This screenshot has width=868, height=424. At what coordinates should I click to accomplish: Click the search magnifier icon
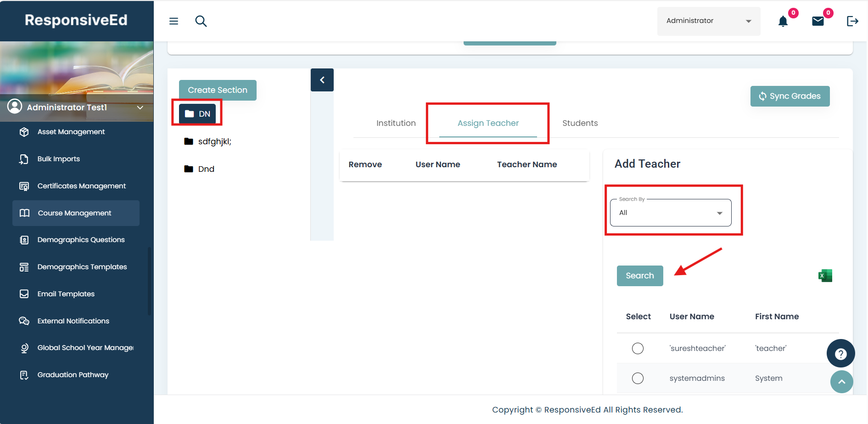201,21
